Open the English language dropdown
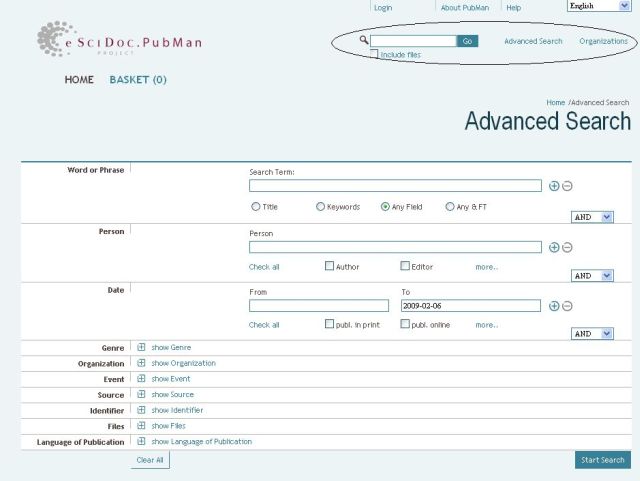The image size is (640, 481). point(598,6)
